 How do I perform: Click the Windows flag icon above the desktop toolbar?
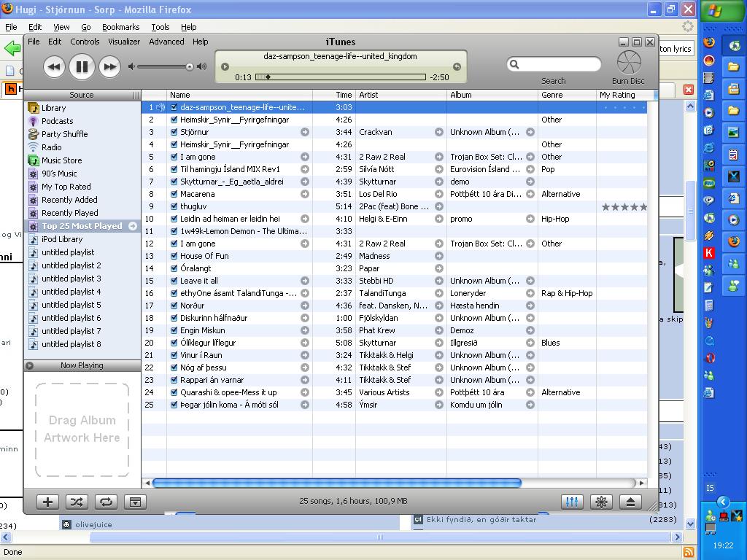(715, 10)
